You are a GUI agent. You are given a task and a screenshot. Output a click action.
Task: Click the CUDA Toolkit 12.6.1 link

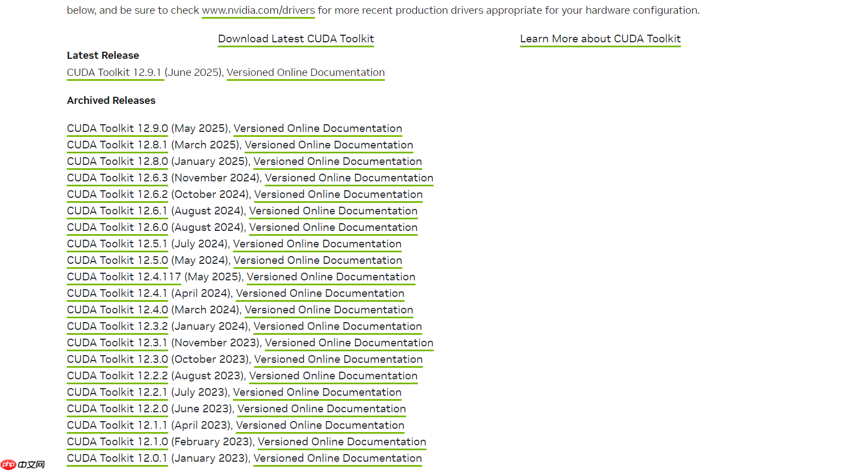[x=117, y=211]
